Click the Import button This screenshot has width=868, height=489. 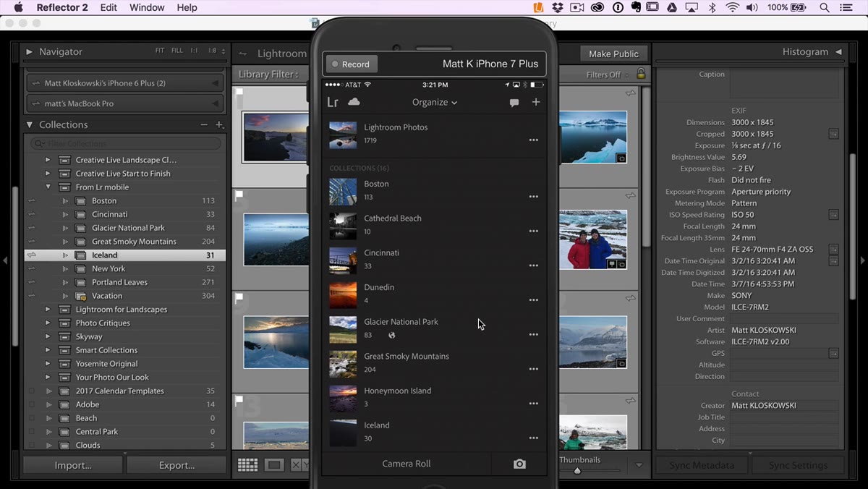pyautogui.click(x=73, y=465)
